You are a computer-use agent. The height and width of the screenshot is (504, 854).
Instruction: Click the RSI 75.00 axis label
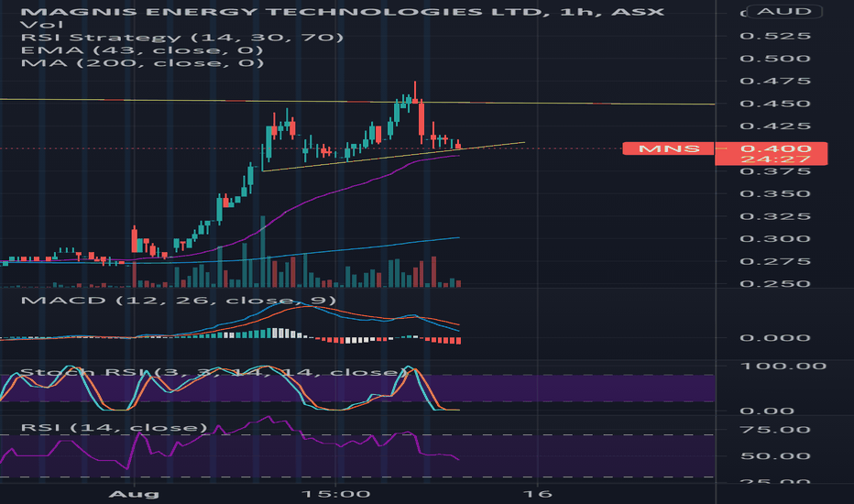tap(775, 430)
